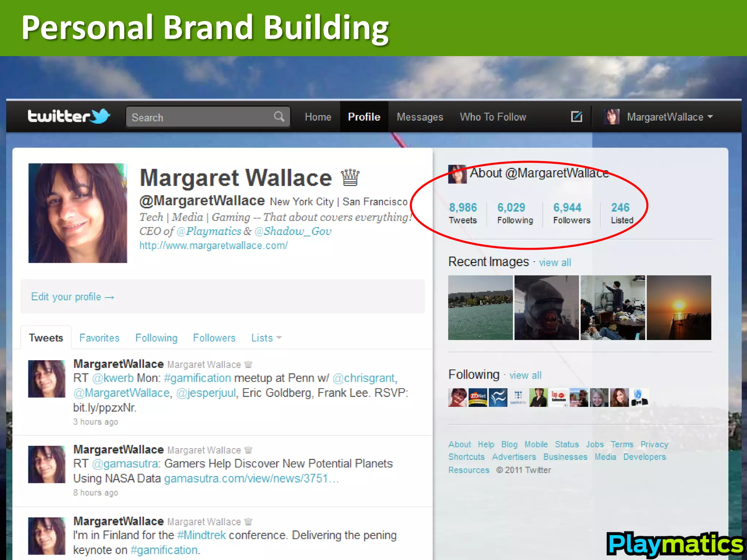Screen dimensions: 747x560
Task: Open the @chrisgrant mention
Action: [364, 378]
